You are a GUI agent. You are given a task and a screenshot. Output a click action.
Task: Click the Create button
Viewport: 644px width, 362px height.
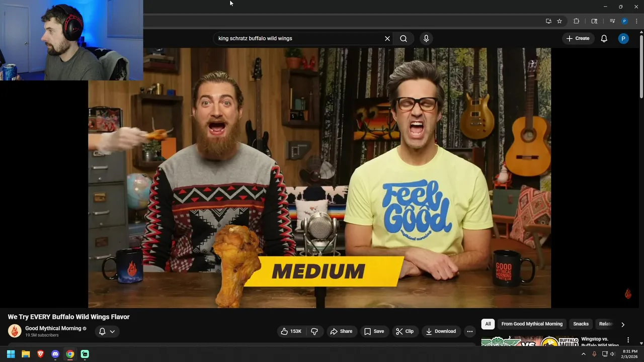pos(578,39)
